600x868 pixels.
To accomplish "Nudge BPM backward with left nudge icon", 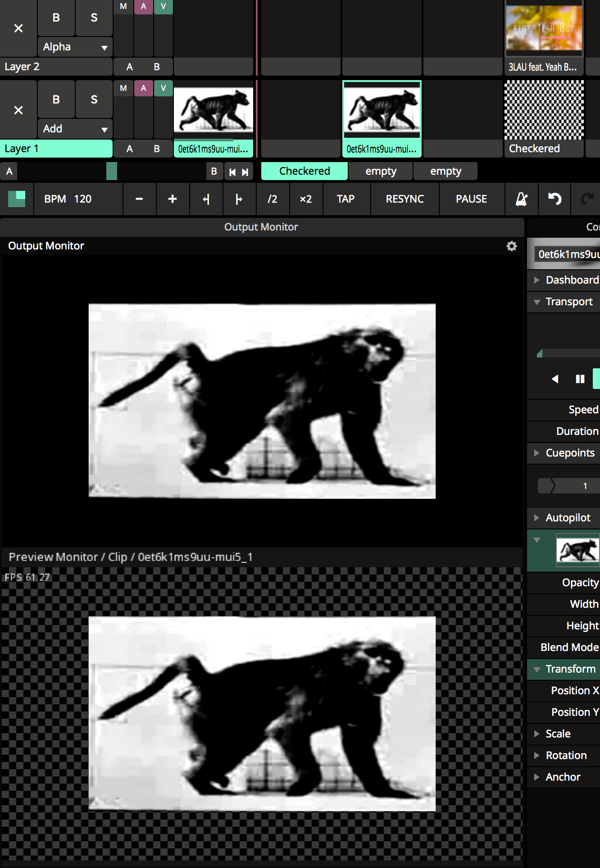I will (x=206, y=199).
